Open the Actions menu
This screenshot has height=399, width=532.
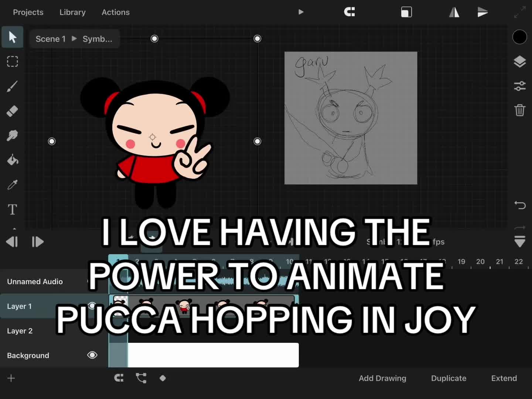(x=116, y=12)
